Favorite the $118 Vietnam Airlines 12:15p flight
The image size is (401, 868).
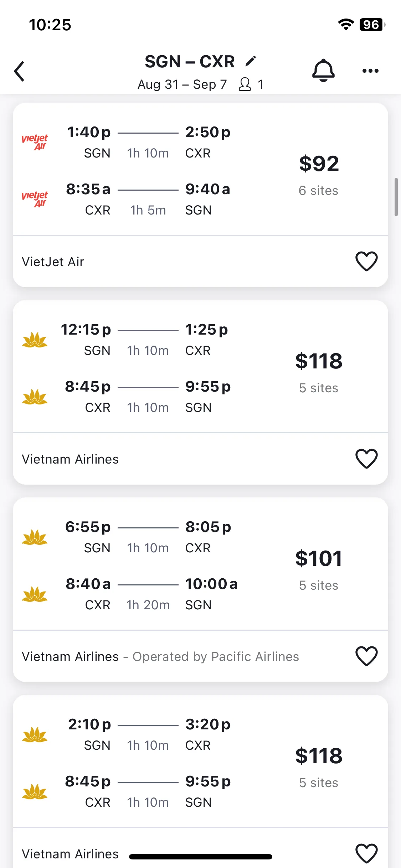366,459
